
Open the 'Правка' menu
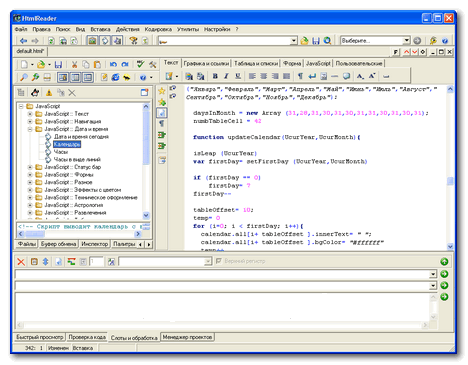(x=41, y=29)
